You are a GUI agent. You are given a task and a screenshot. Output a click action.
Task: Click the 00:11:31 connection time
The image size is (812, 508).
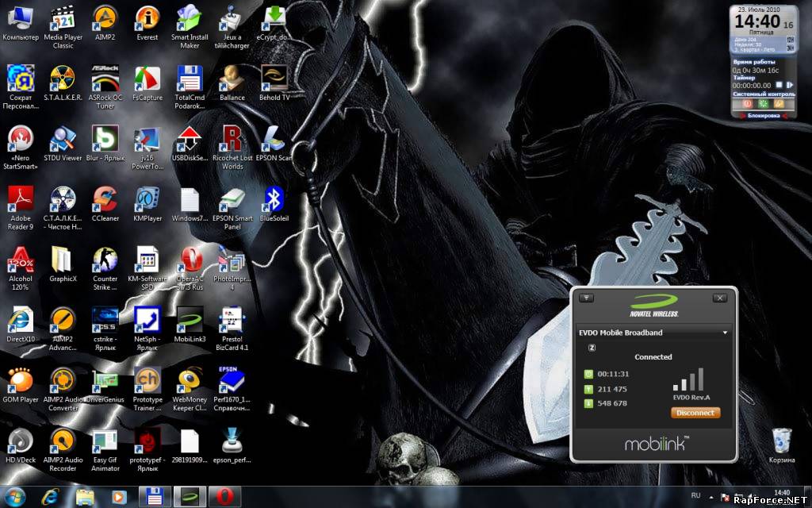tap(613, 374)
